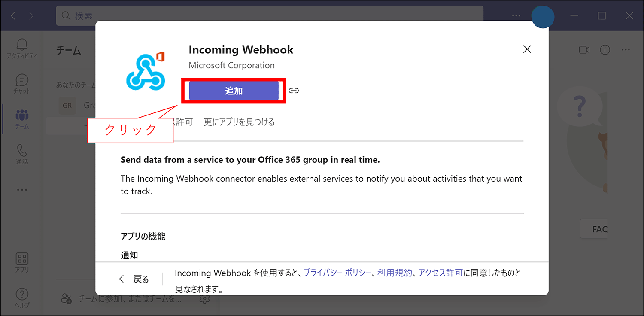Open アプリ in the left sidebar
The image size is (644, 316).
[x=22, y=262]
